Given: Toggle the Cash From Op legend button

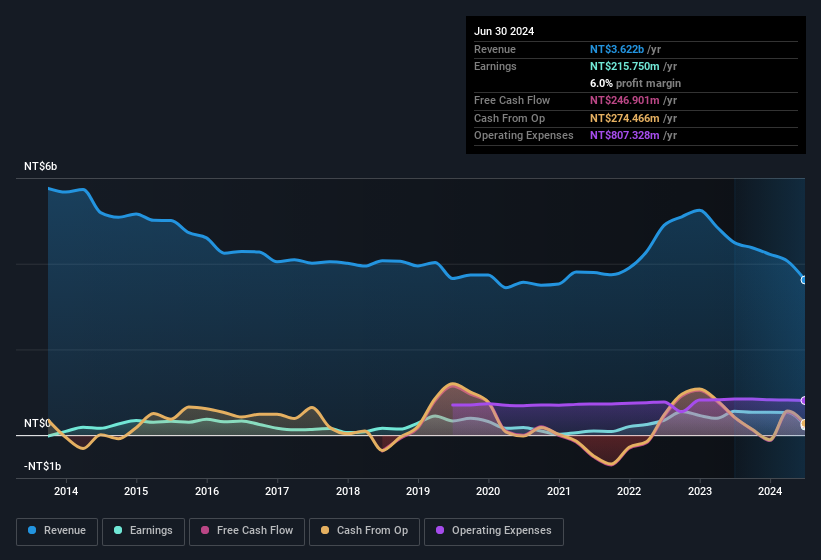Looking at the screenshot, I should pos(364,531).
